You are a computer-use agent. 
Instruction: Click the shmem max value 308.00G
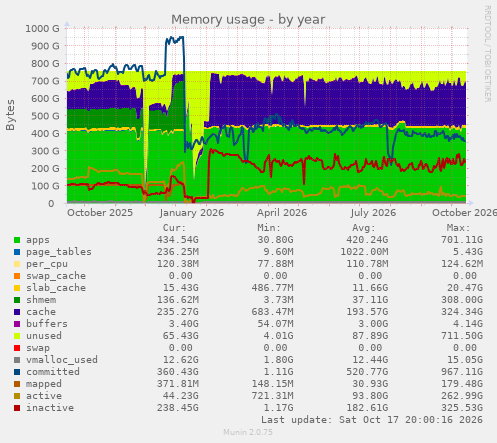(x=462, y=300)
